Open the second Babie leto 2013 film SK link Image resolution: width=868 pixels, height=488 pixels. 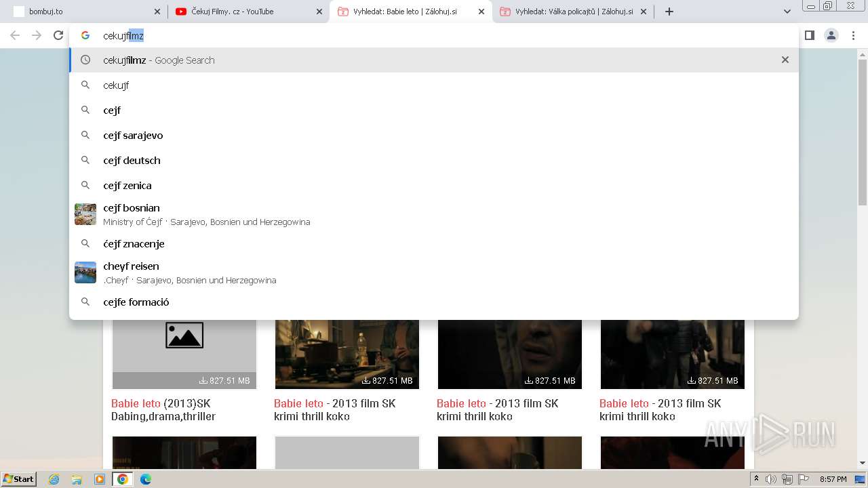[x=334, y=410]
